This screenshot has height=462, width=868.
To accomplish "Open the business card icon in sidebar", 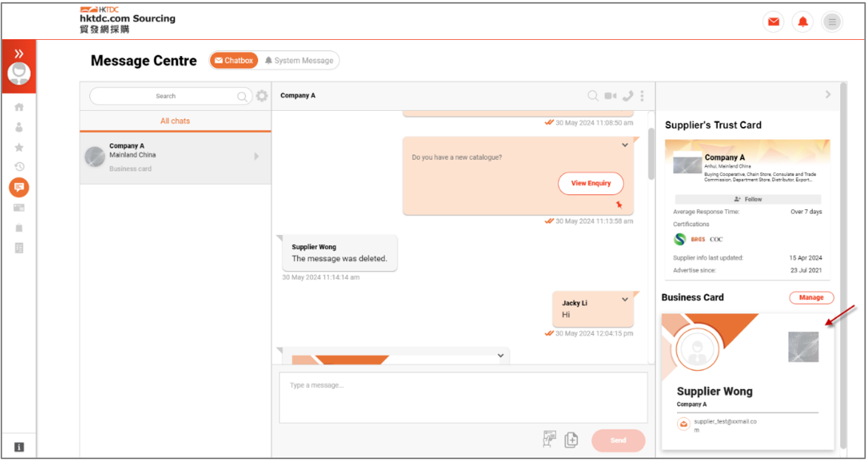I will (x=19, y=208).
